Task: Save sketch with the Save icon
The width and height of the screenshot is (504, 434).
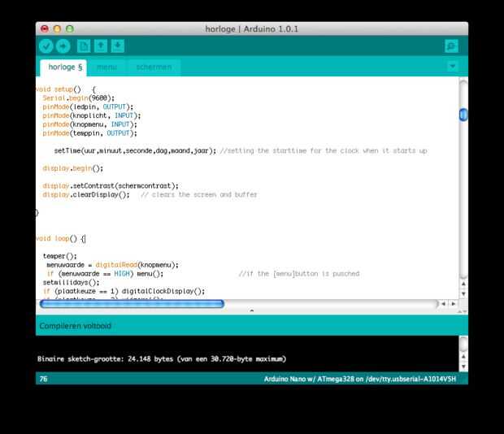Action: [118, 46]
